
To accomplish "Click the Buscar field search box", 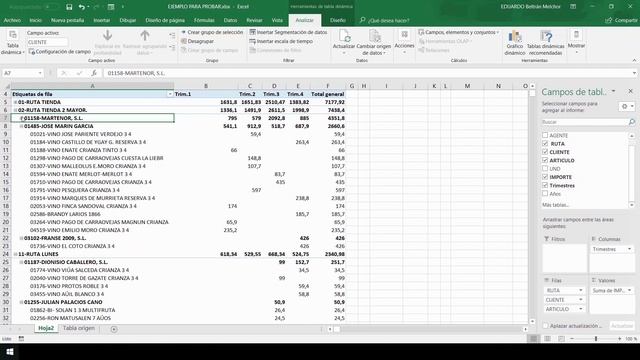I will (x=585, y=122).
